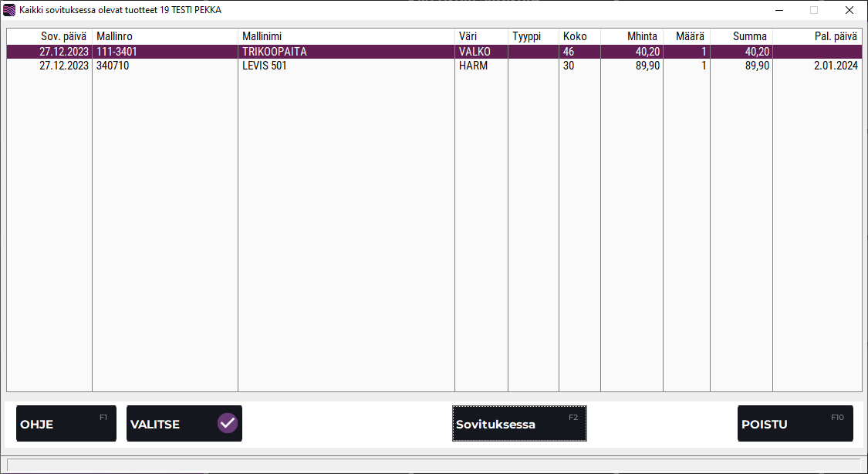
Task: Sort by Sov. päivä column header
Action: click(x=49, y=36)
